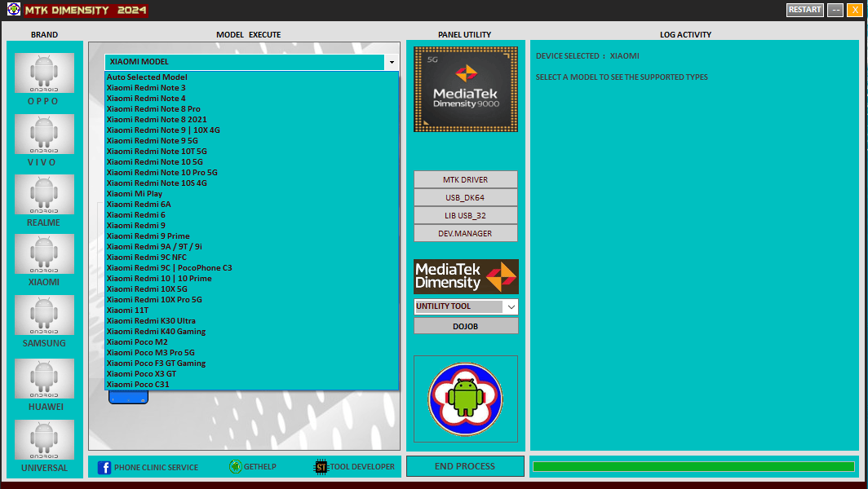Select the SAMSUNG brand Android icon
Viewport: 868px width, 489px height.
(44, 315)
